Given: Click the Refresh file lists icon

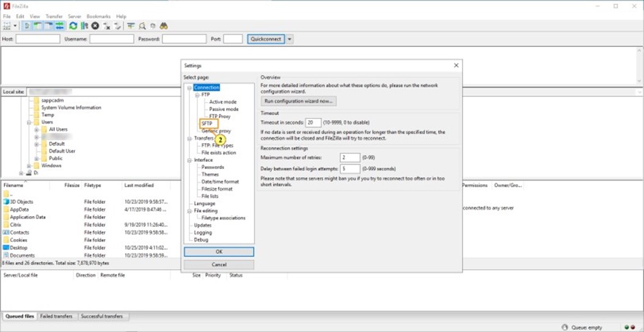Looking at the screenshot, I should click(x=73, y=26).
